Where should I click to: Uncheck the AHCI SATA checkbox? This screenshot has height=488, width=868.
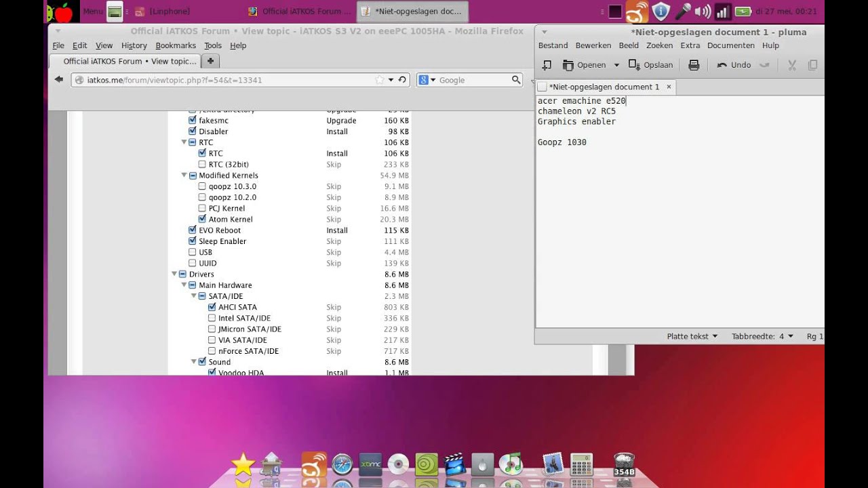tap(212, 306)
